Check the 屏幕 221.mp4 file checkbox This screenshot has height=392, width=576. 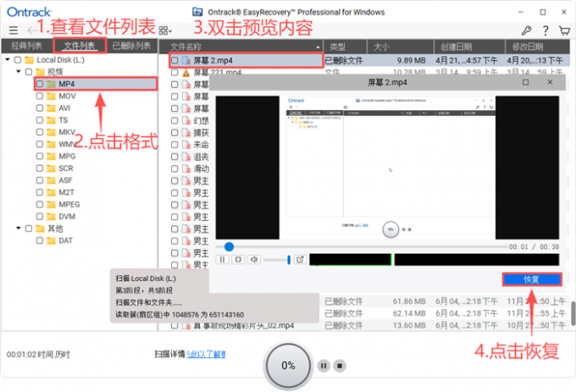tap(174, 73)
